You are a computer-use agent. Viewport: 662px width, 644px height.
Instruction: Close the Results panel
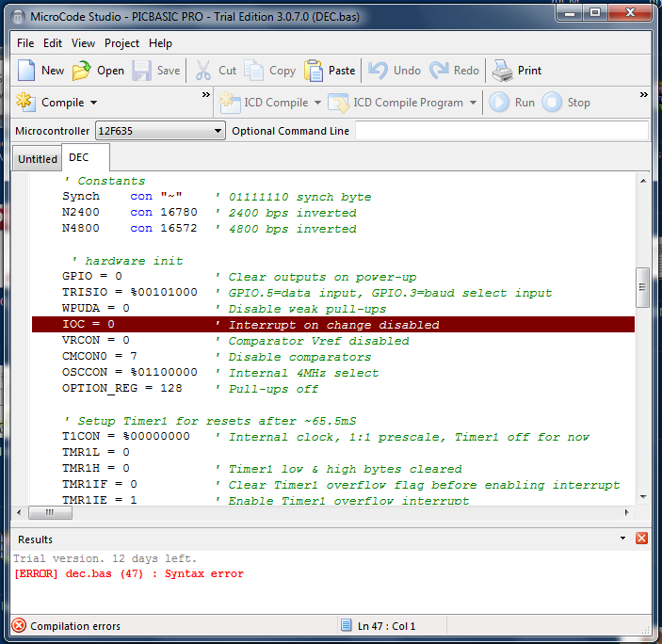click(641, 539)
